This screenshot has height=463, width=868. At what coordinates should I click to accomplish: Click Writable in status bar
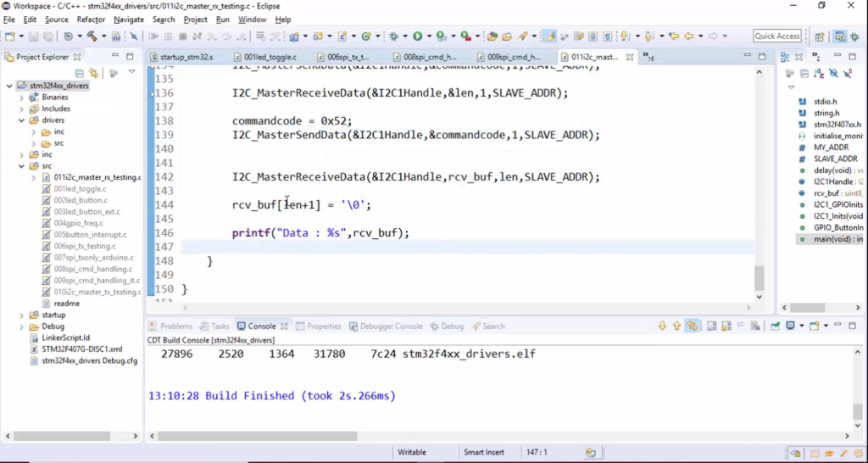pos(412,453)
